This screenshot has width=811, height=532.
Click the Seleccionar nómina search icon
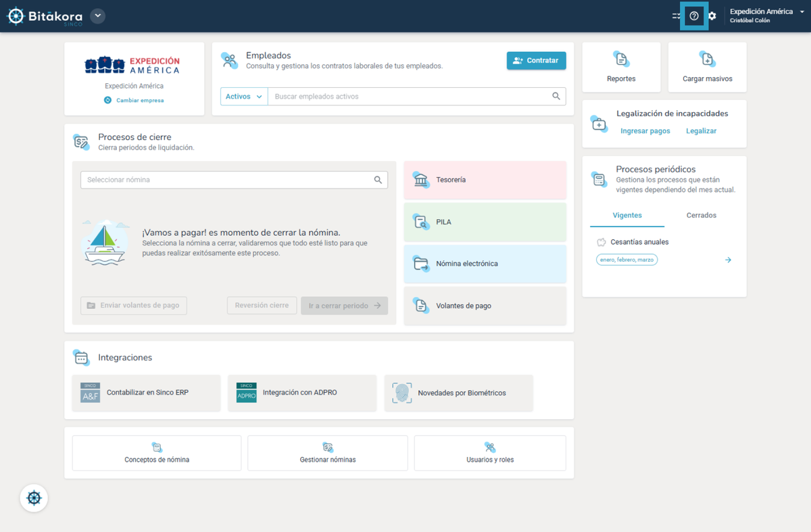pyautogui.click(x=378, y=180)
